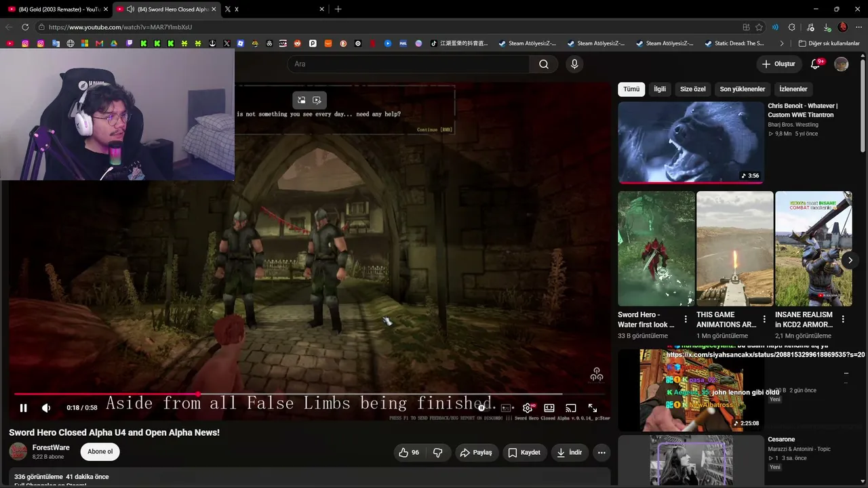Share the video via Paylaş

pyautogui.click(x=476, y=452)
